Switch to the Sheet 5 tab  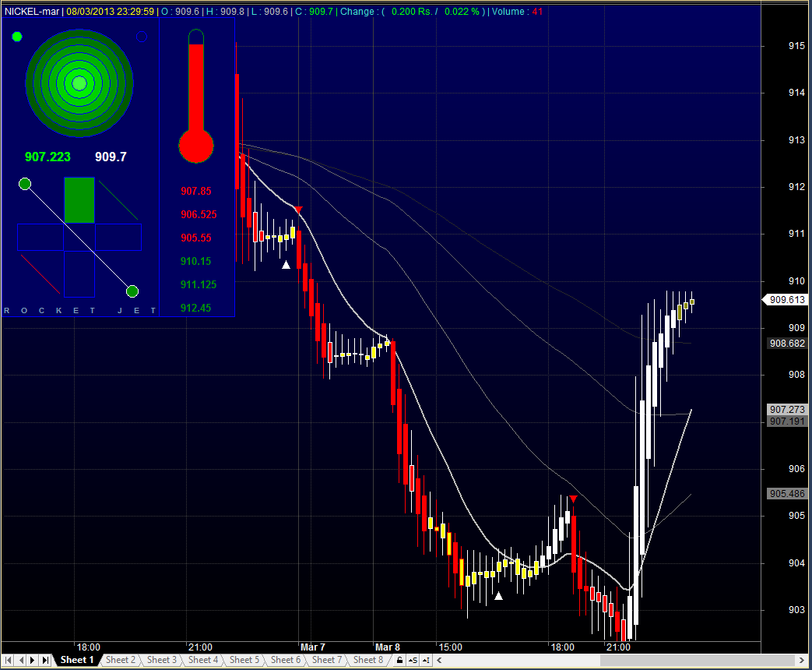[x=244, y=660]
